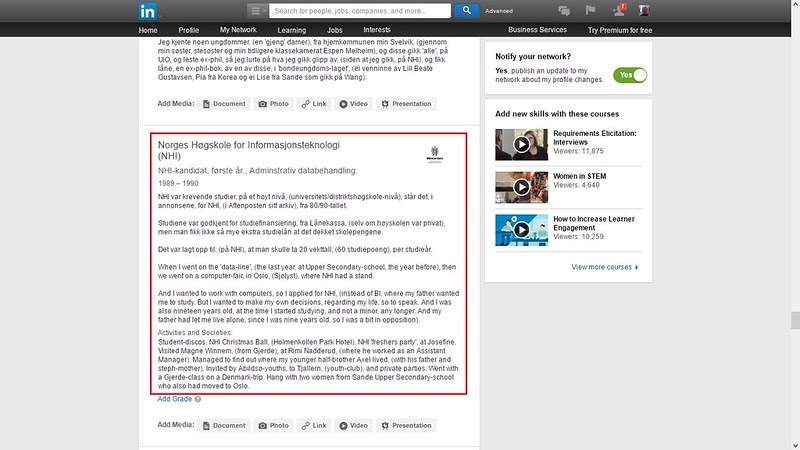Open Advanced search link

[x=498, y=11]
